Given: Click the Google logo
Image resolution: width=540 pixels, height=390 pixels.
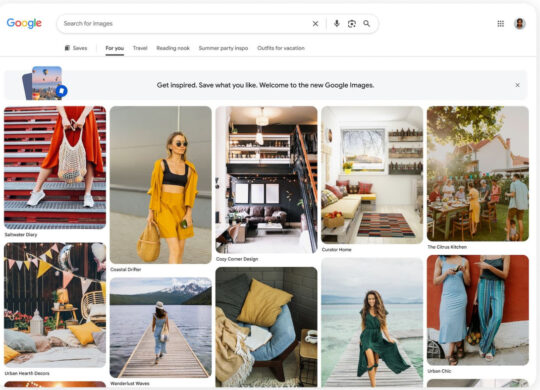Looking at the screenshot, I should [24, 23].
